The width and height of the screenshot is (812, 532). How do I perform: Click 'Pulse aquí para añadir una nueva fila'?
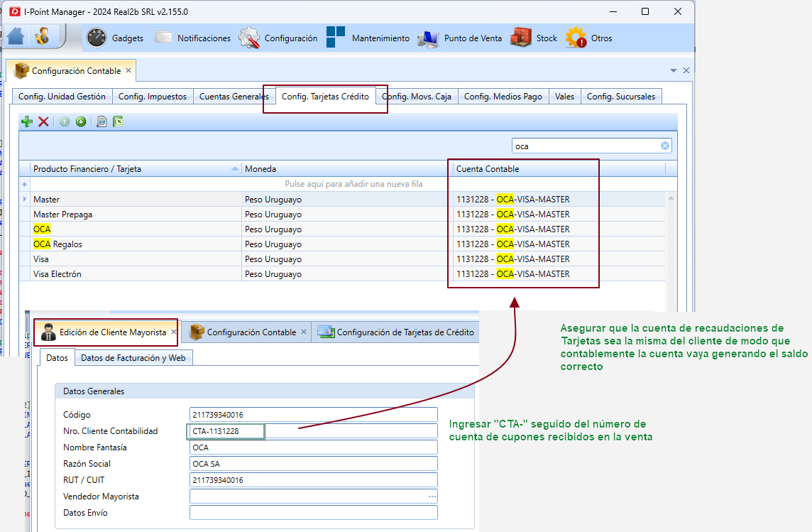click(x=353, y=184)
